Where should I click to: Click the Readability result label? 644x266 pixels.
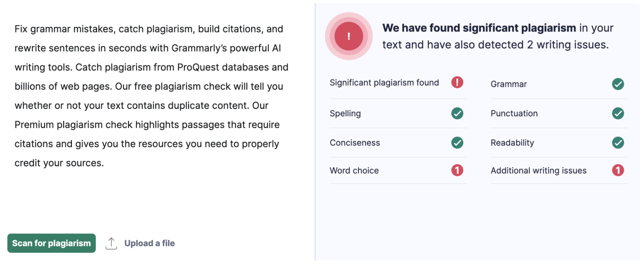coord(512,143)
